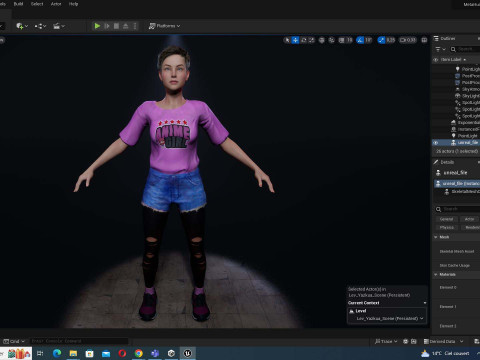Click the visibility eye column header
This screenshot has height=360, width=480.
point(435,60)
